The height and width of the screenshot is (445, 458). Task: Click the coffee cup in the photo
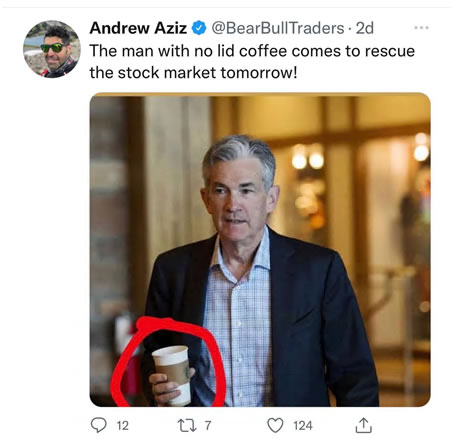[x=173, y=374]
